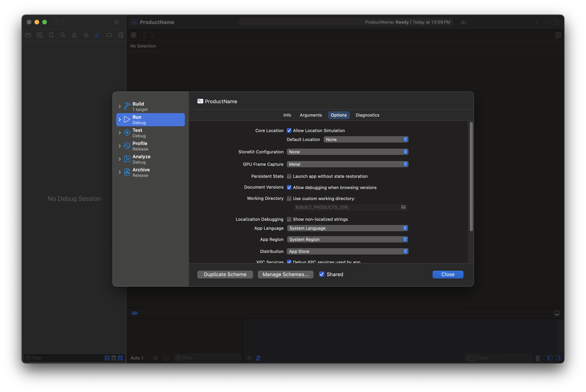Screen dimensions: 586x392
Task: Click the cloud status icon in toolbar
Action: (464, 22)
